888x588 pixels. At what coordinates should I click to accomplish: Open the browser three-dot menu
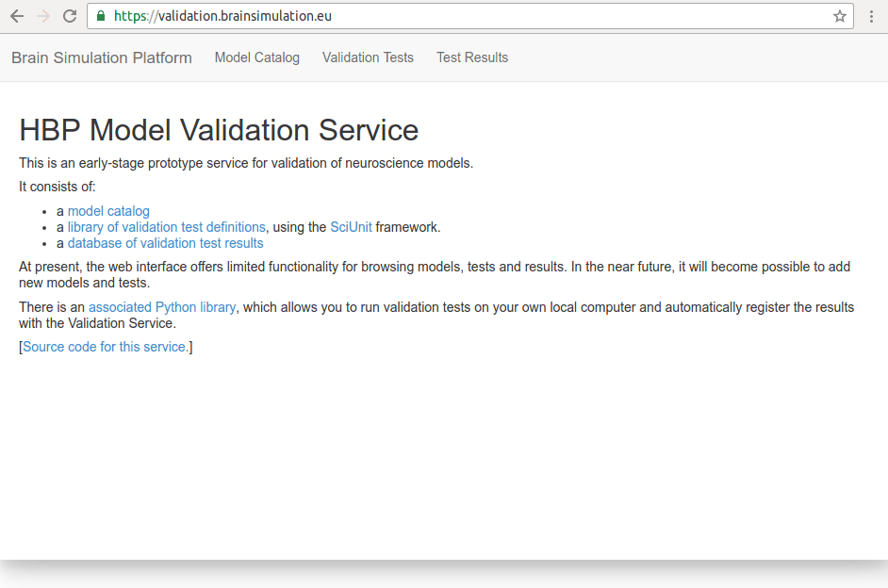pos(872,16)
